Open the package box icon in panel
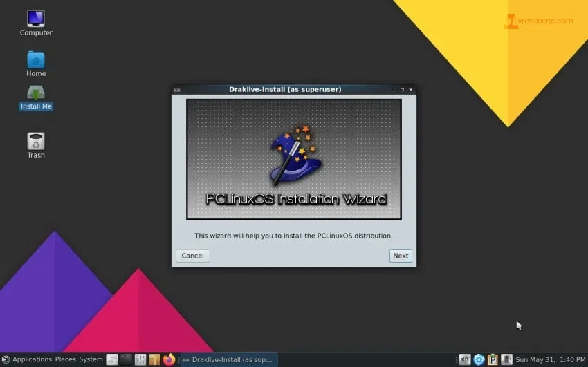Image resolution: width=588 pixels, height=367 pixels. pos(154,359)
